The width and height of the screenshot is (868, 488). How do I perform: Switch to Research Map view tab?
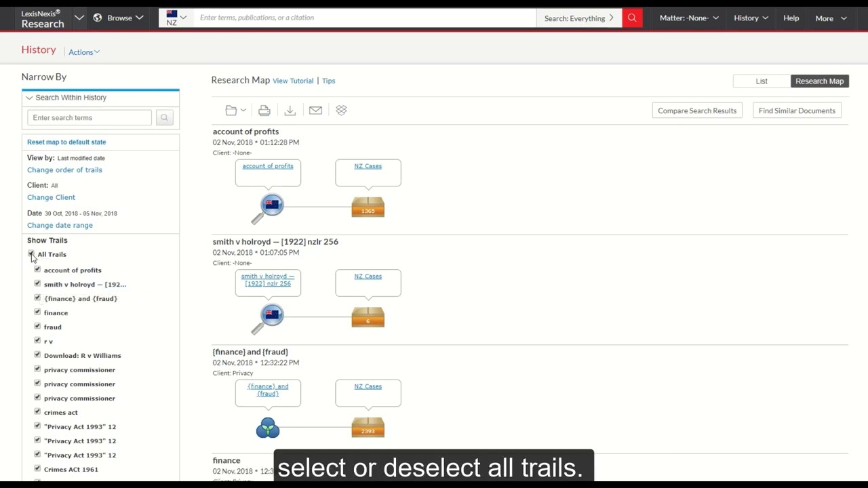coord(819,81)
